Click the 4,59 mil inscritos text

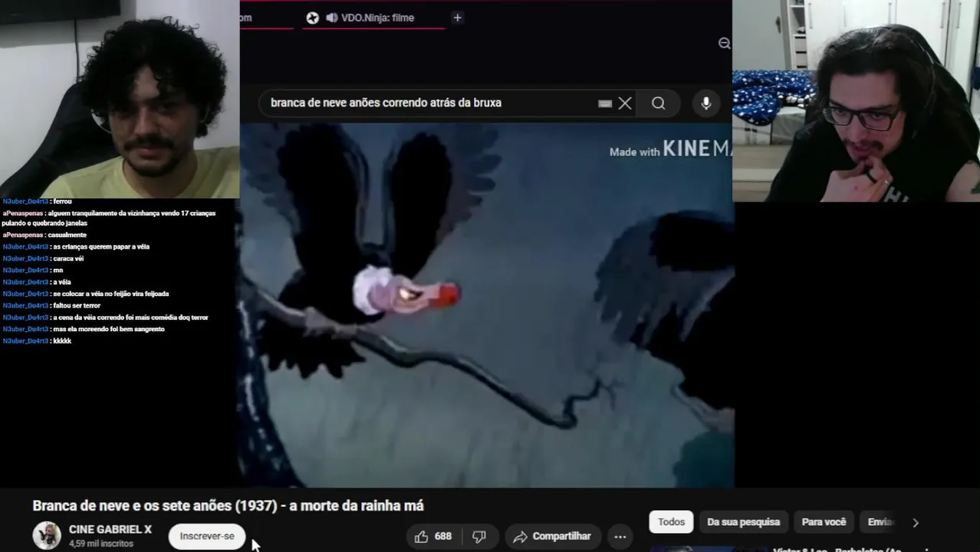coord(101,543)
